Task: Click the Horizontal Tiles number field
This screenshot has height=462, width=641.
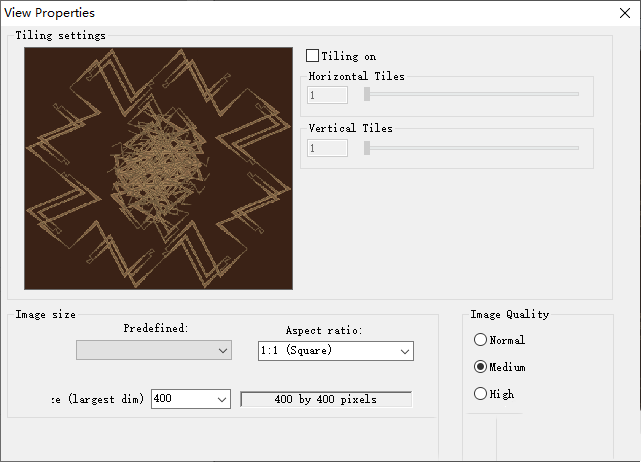Action: click(328, 95)
